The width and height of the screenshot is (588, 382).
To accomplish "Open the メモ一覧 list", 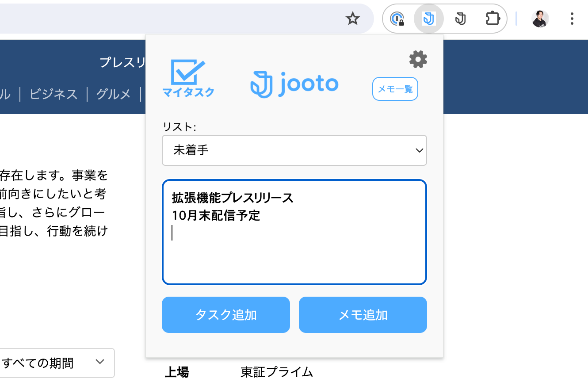I will point(395,89).
